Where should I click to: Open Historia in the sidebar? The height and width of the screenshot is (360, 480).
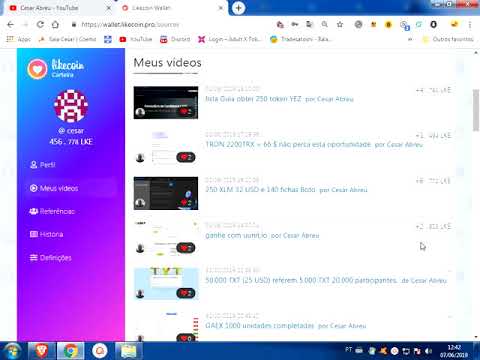pyautogui.click(x=46, y=234)
